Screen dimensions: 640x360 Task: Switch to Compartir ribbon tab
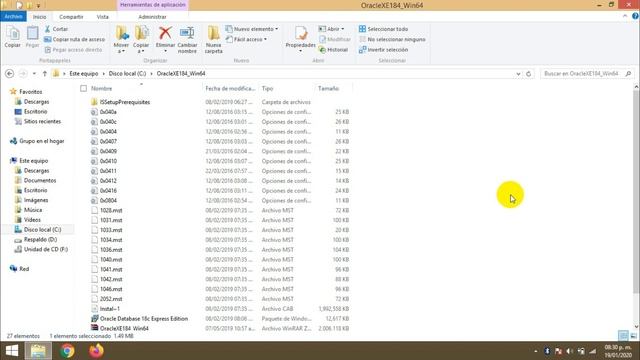pos(71,17)
